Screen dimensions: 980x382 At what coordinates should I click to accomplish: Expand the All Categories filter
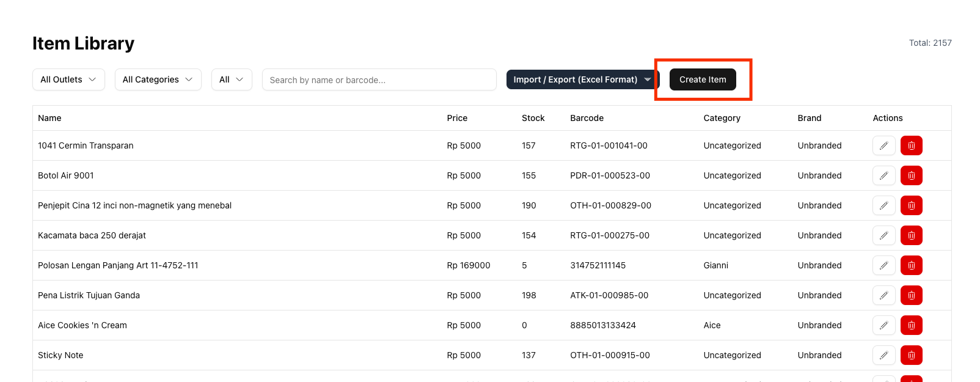pyautogui.click(x=158, y=79)
